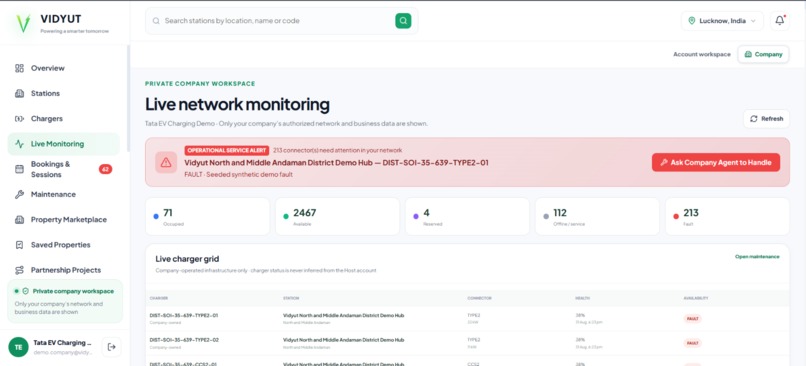Screen dimensions: 806x366
Task: Click the Partnership Projects icon
Action: coord(20,270)
